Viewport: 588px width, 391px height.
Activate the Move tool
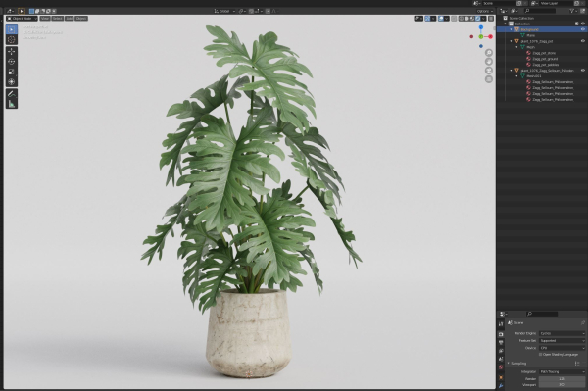tap(12, 51)
